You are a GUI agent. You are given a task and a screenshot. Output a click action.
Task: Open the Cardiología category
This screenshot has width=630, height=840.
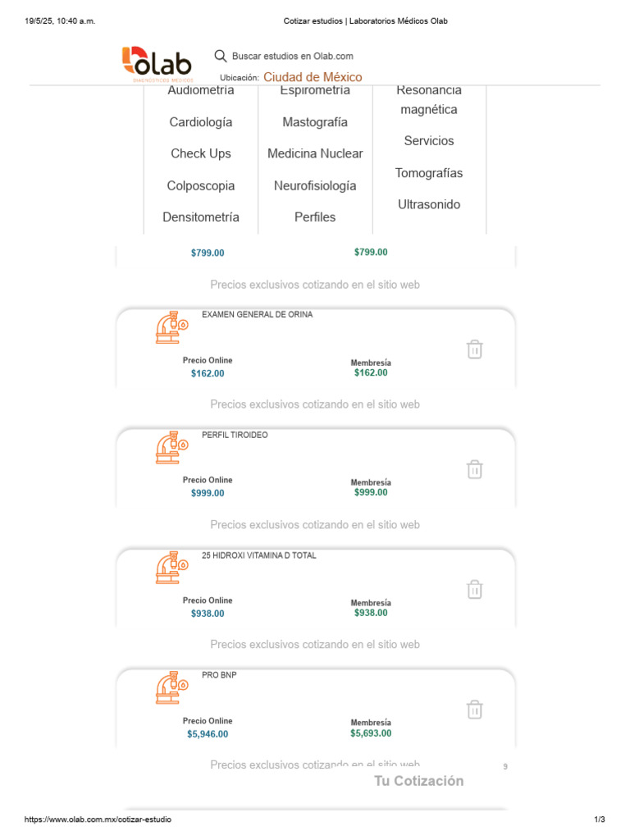[x=201, y=122]
